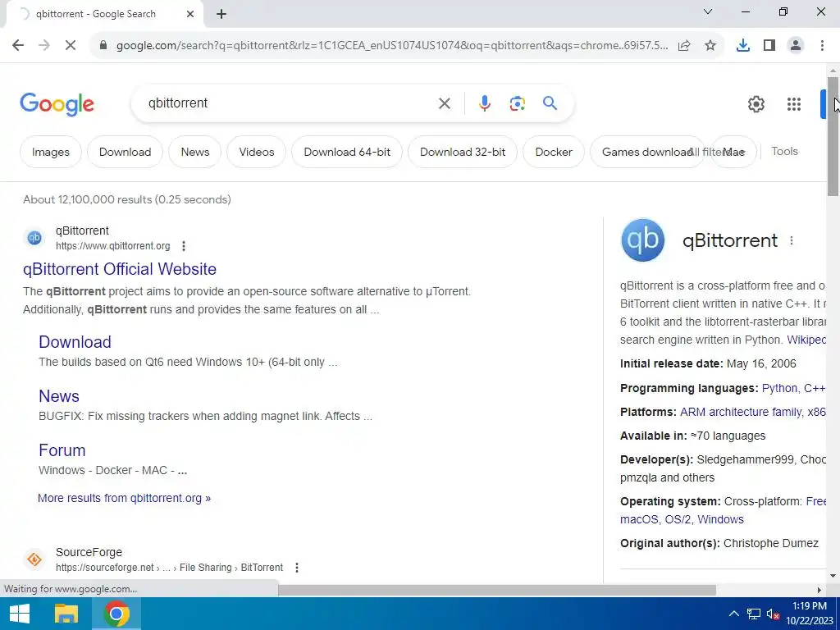Start voice search with microphone icon
The height and width of the screenshot is (630, 840).
(484, 103)
